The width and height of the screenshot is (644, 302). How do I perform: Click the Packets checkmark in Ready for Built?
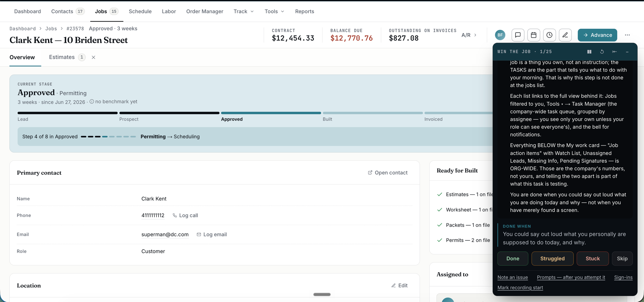[x=440, y=225]
